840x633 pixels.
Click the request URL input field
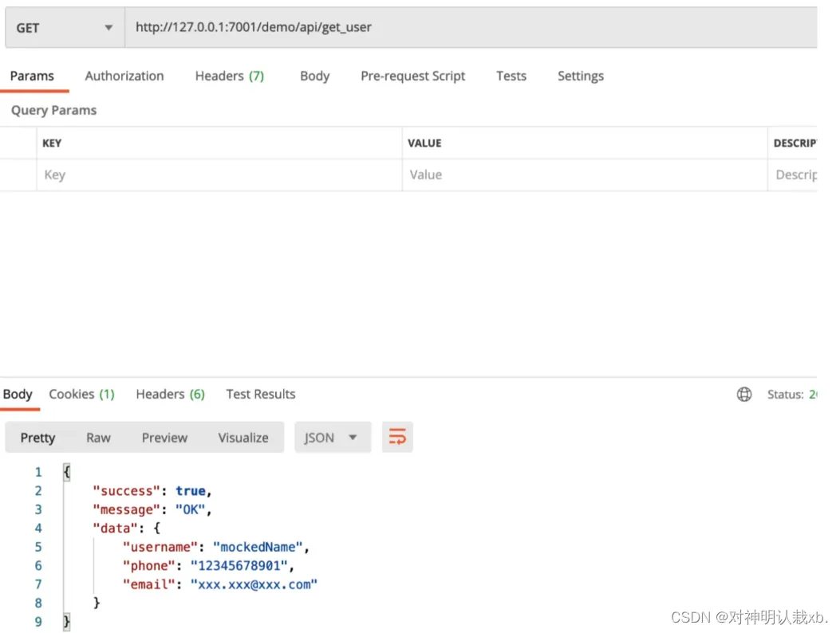471,28
